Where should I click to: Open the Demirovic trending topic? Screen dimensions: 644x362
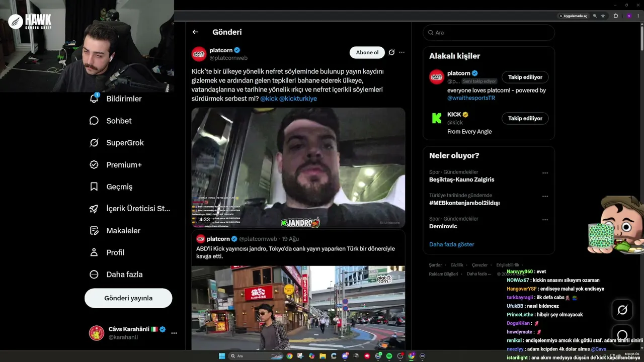point(443,226)
